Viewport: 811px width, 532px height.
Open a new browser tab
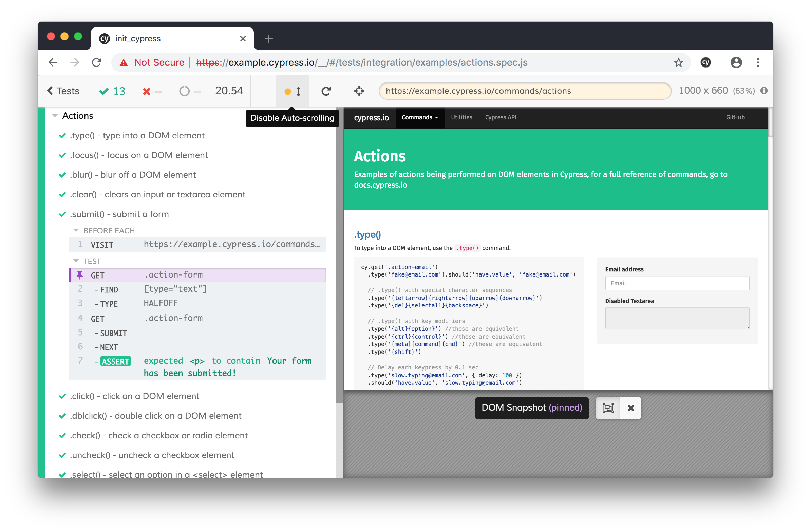click(x=268, y=39)
